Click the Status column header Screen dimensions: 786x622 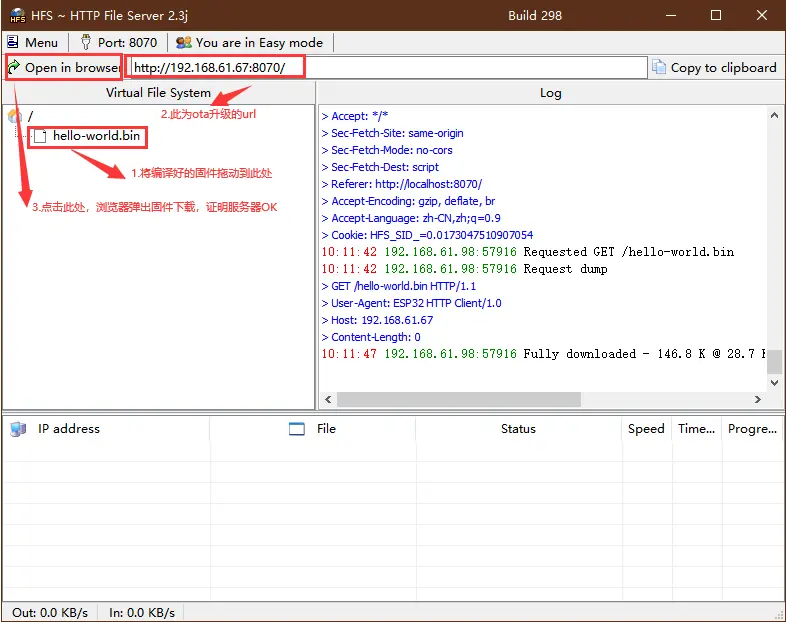518,429
